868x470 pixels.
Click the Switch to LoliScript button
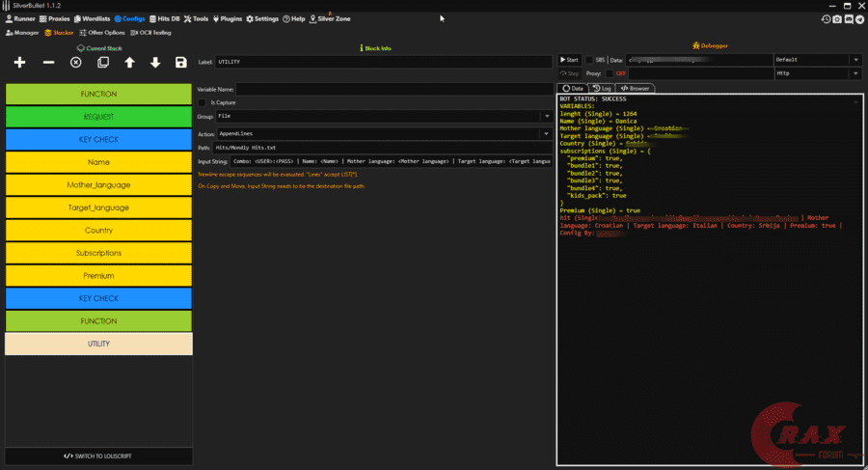[98, 456]
